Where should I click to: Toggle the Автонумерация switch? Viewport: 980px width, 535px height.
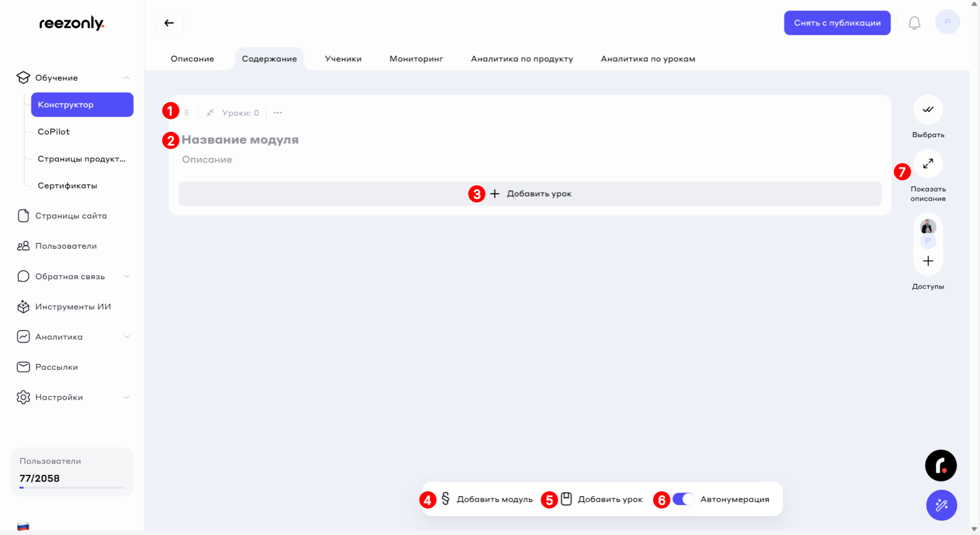point(683,499)
